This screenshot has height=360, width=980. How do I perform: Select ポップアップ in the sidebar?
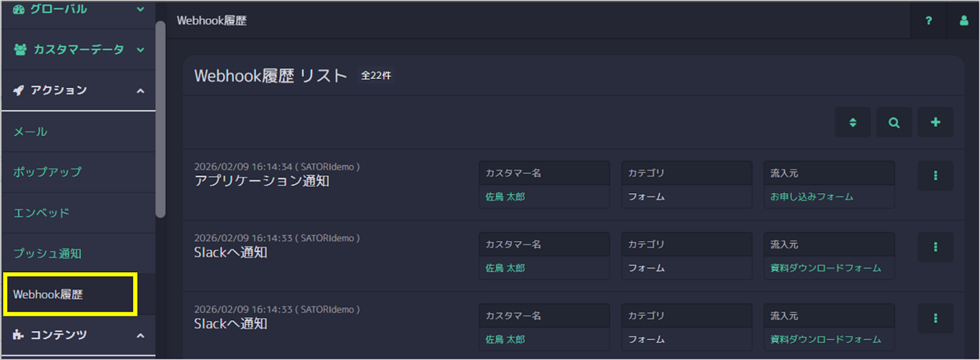(x=47, y=172)
